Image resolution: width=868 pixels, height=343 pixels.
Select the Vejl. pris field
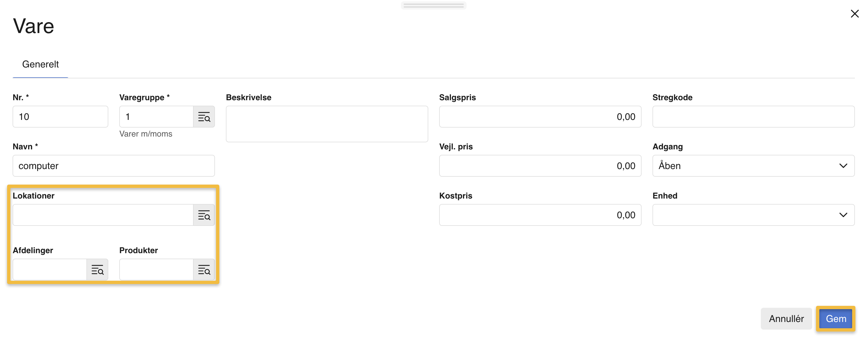point(540,166)
